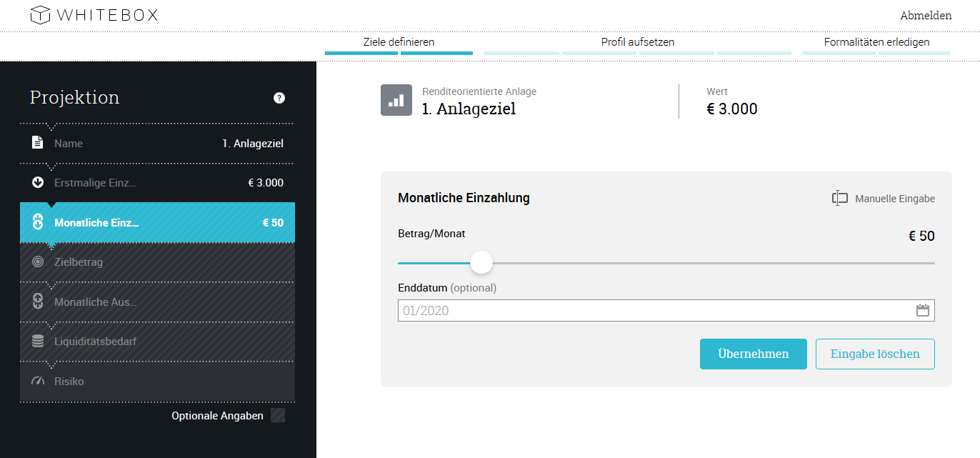Click the gauge icon next to Risiko
Image resolution: width=980 pixels, height=458 pixels.
click(x=38, y=381)
